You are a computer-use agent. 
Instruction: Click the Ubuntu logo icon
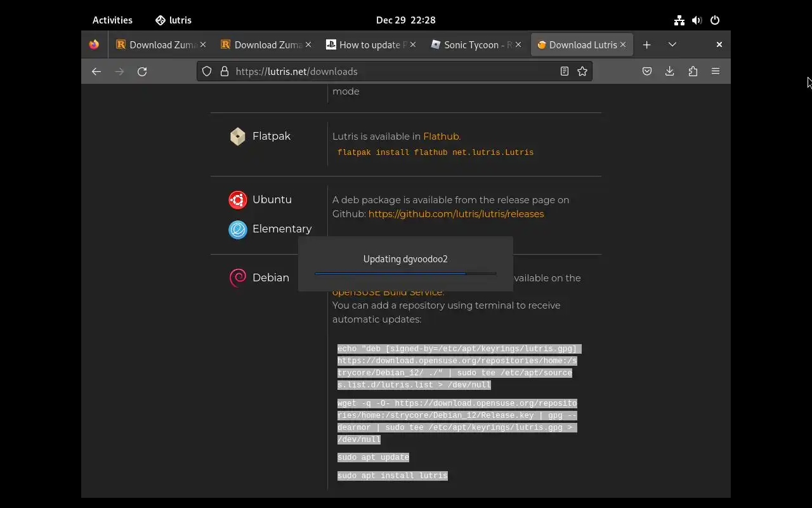(x=238, y=200)
